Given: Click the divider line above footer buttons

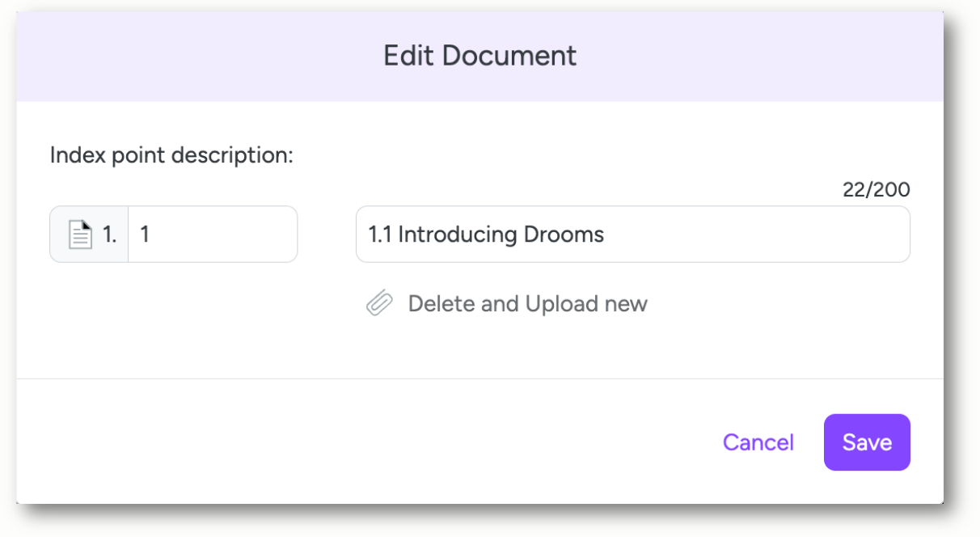Looking at the screenshot, I should [x=480, y=378].
